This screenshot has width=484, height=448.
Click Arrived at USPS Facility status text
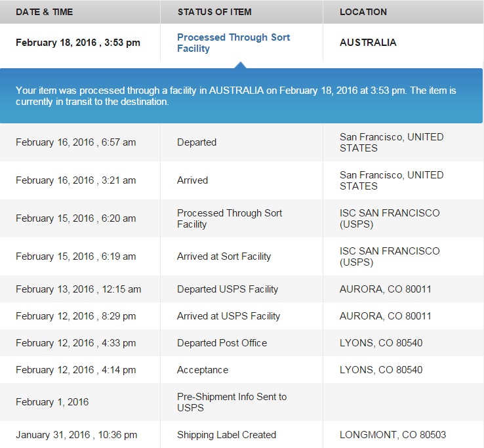(228, 316)
